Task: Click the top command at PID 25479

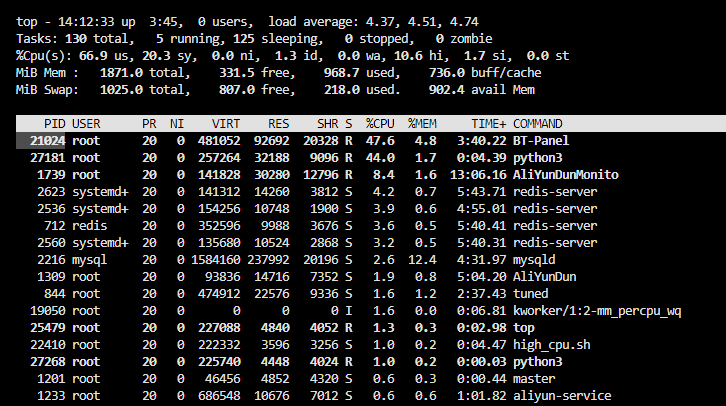Action: [524, 328]
